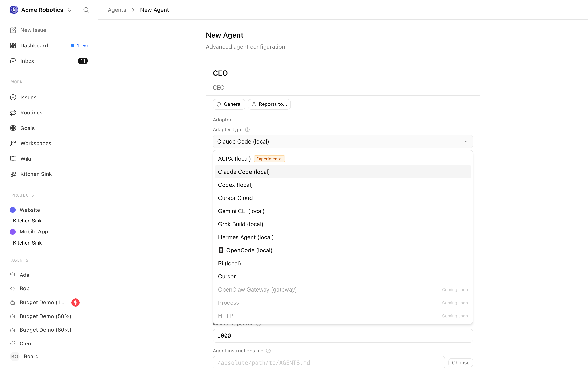
Task: Click the disabled OpenClaw Gateway option
Action: (343, 290)
